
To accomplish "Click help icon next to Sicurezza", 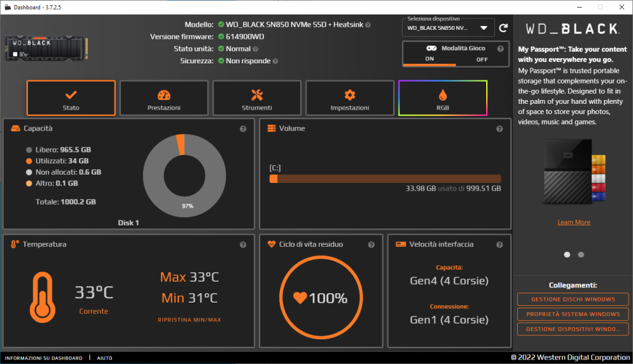I will 275,61.
